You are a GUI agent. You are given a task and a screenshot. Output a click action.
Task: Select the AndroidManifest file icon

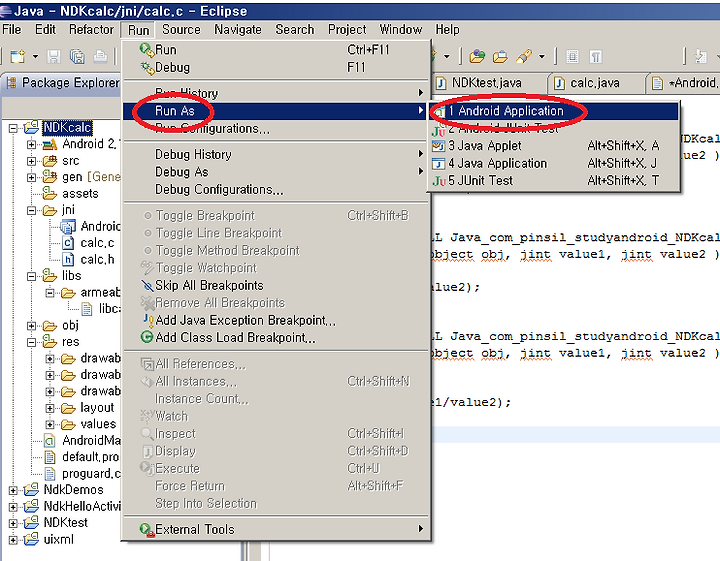click(50, 441)
